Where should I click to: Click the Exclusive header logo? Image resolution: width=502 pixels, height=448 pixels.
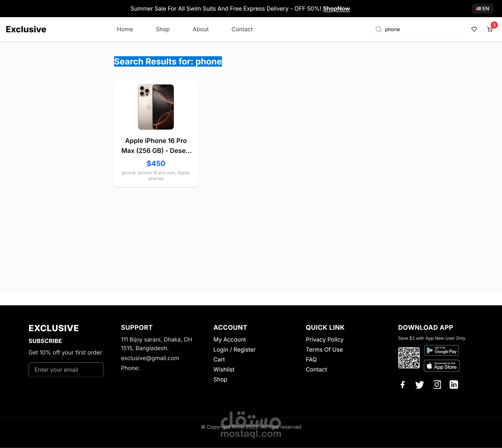coord(26,29)
